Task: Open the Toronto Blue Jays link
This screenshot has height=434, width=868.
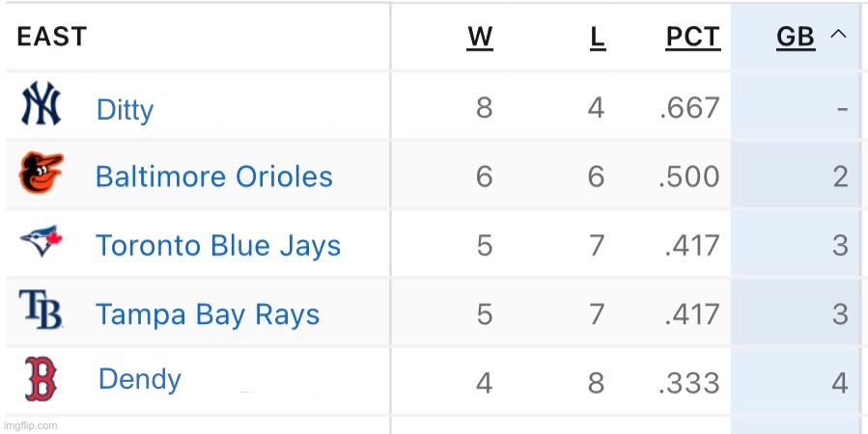Action: pyautogui.click(x=218, y=246)
